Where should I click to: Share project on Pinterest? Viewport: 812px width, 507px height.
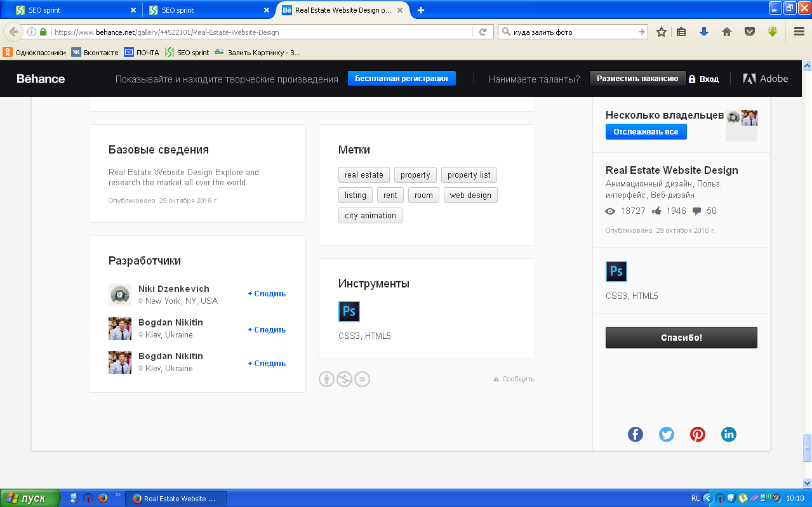point(698,435)
